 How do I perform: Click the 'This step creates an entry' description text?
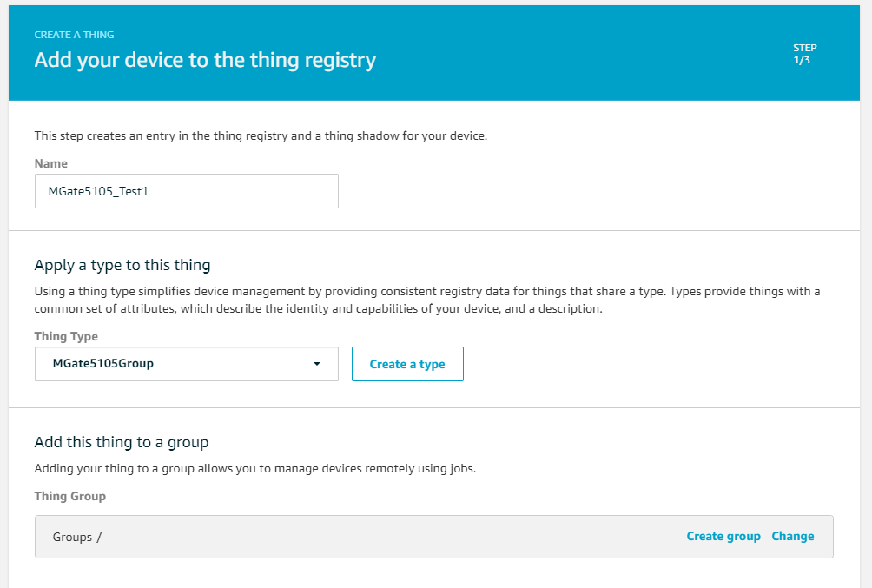click(x=261, y=135)
